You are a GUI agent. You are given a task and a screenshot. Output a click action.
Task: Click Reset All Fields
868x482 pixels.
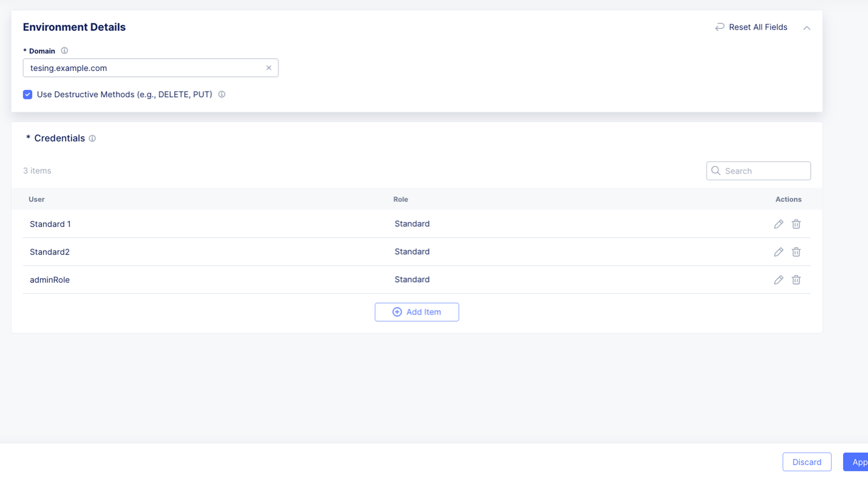point(751,27)
